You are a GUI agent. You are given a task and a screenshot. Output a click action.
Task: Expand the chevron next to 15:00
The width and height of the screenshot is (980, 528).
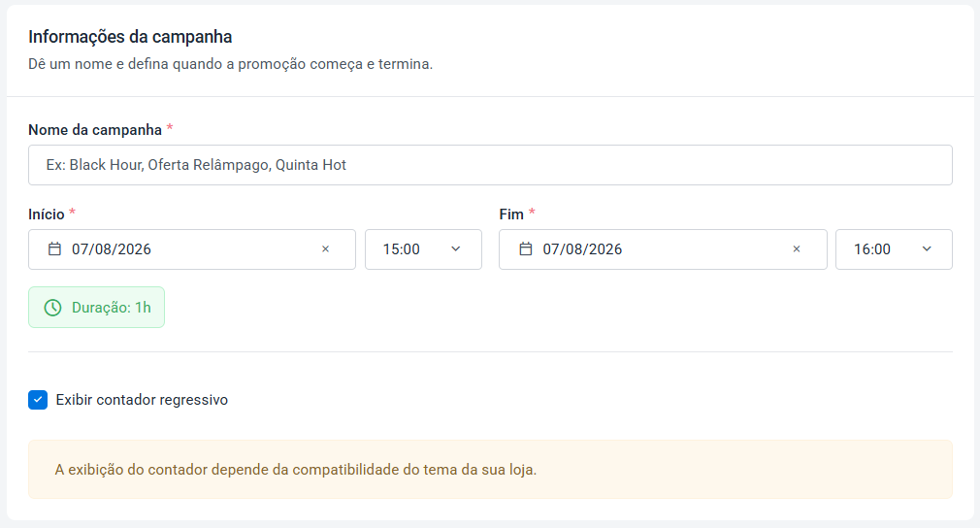[x=456, y=249]
